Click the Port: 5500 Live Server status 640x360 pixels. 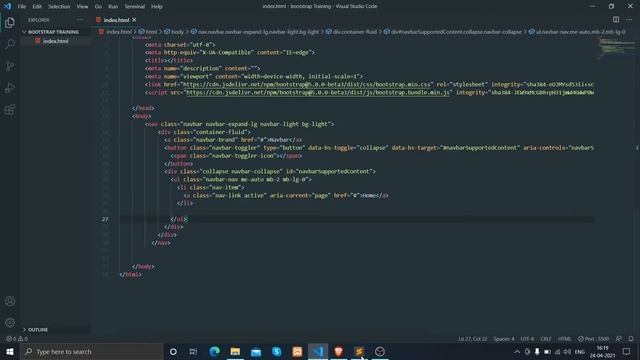(x=593, y=339)
